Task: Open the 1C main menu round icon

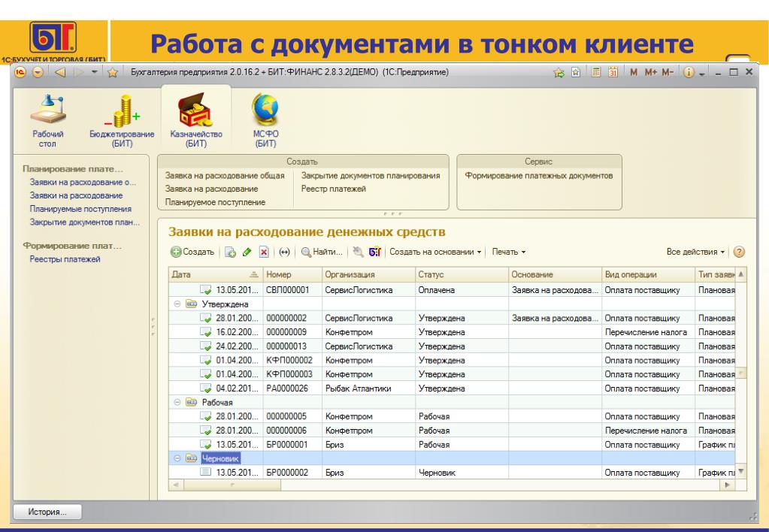Action: tap(20, 73)
